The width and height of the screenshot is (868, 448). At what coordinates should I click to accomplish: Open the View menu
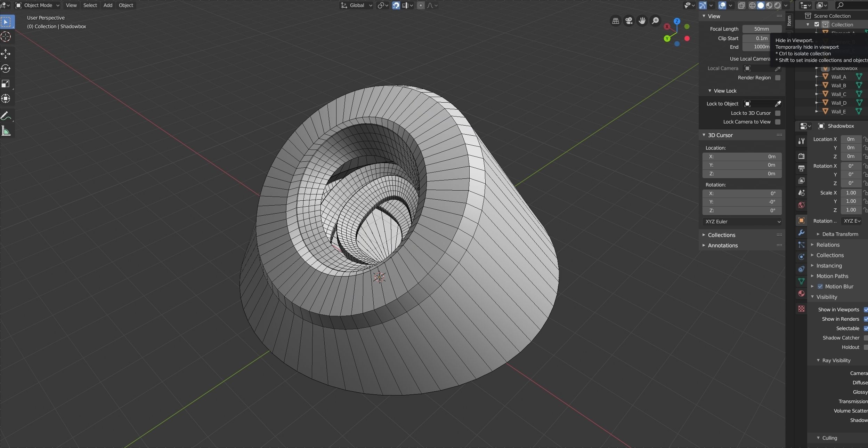[x=71, y=5]
